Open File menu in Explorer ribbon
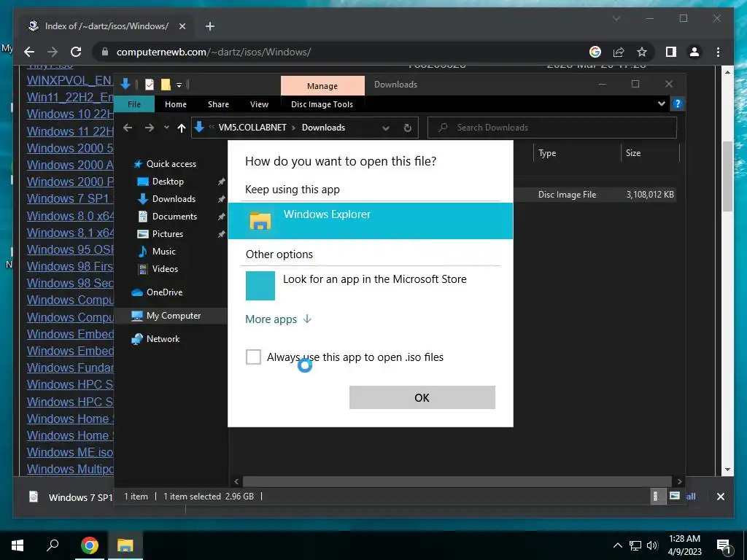The image size is (747, 560). pos(134,104)
